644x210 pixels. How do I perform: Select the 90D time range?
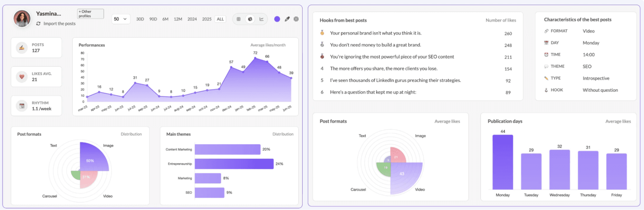(x=153, y=19)
